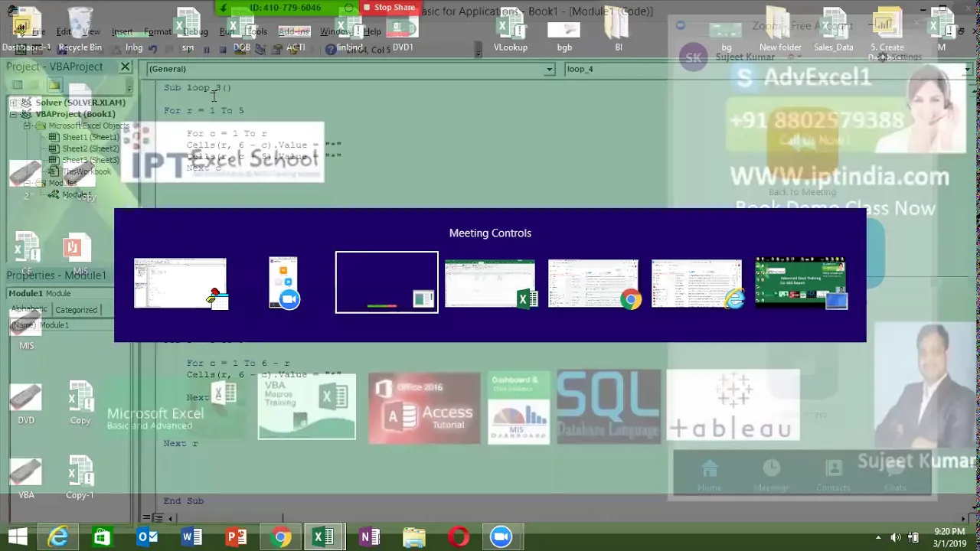The image size is (980, 551).
Task: Click the End Sub line in code
Action: tap(183, 500)
